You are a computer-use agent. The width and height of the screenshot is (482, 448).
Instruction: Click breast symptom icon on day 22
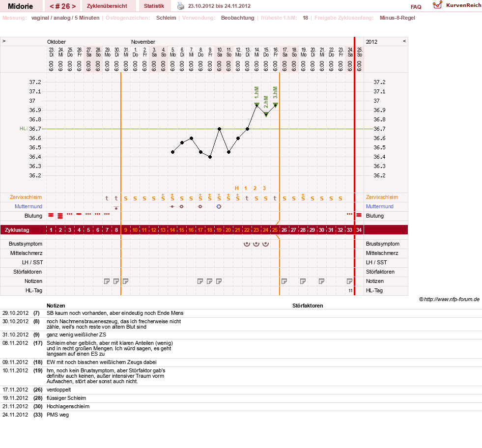[247, 244]
